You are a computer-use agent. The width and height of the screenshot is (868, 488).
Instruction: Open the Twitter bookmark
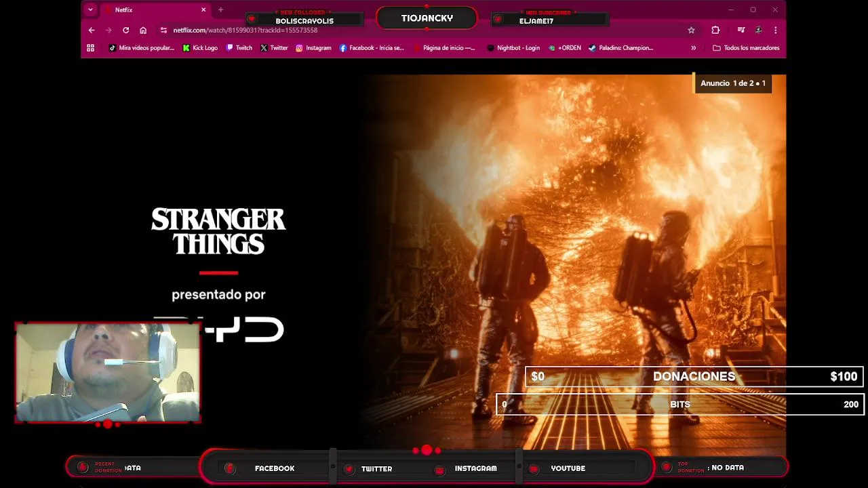pyautogui.click(x=274, y=48)
